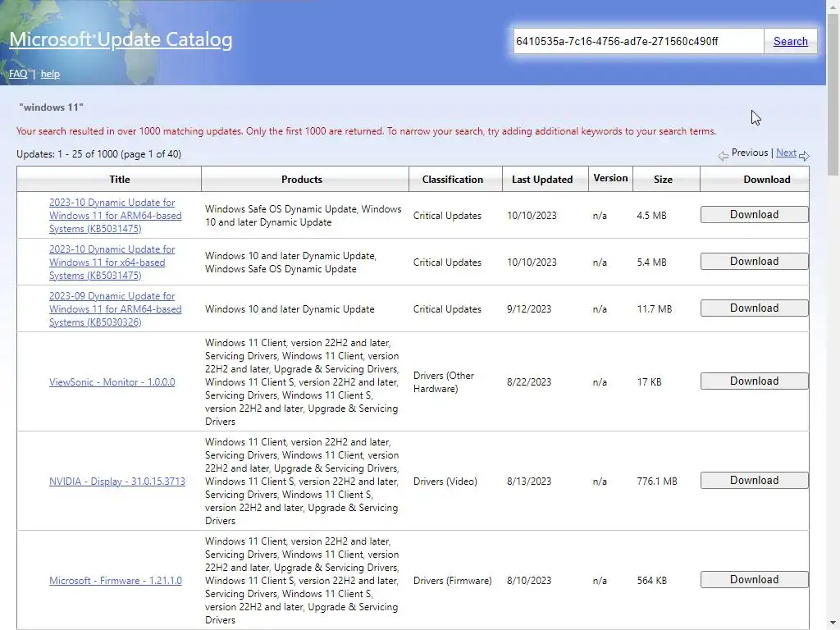Open the FAQ link
Screen dimensions: 840x630
[18, 74]
